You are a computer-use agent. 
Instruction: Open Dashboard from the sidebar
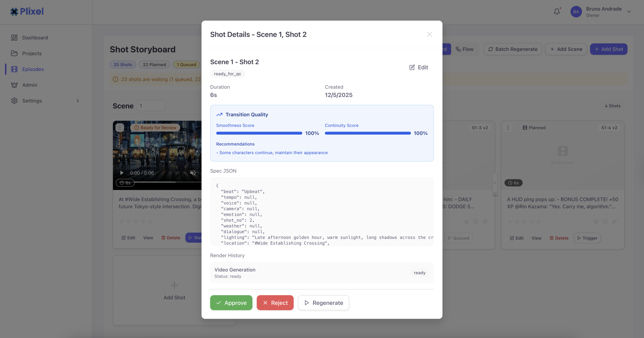[x=35, y=38]
